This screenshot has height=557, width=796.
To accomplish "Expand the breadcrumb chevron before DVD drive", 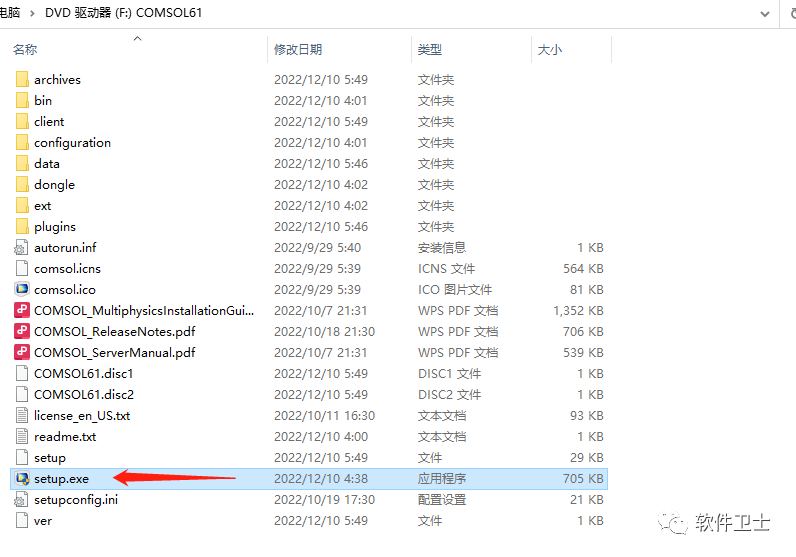I will click(x=32, y=13).
